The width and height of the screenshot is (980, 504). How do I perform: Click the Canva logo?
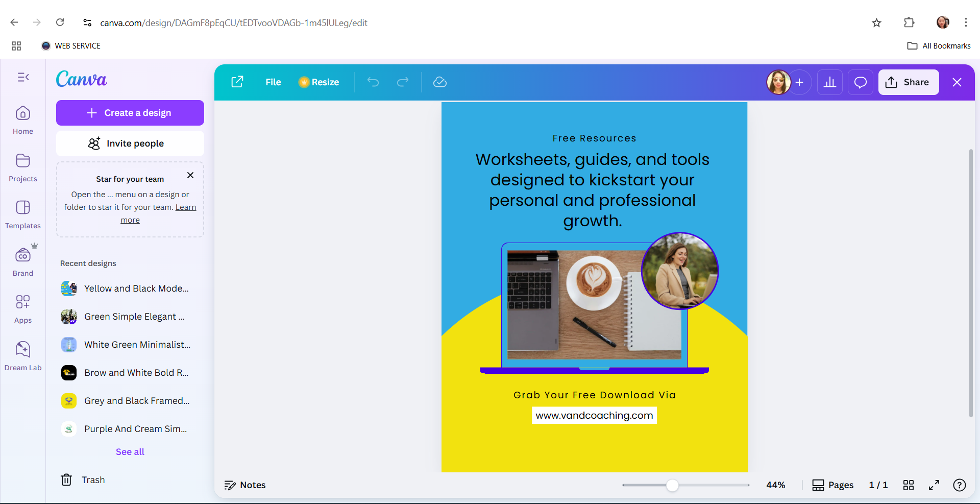pos(82,79)
